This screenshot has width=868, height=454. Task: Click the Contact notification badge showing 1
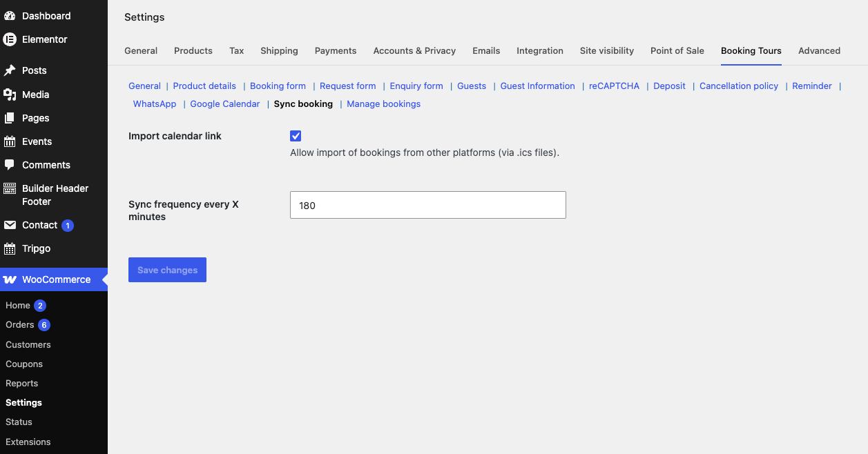pos(68,226)
